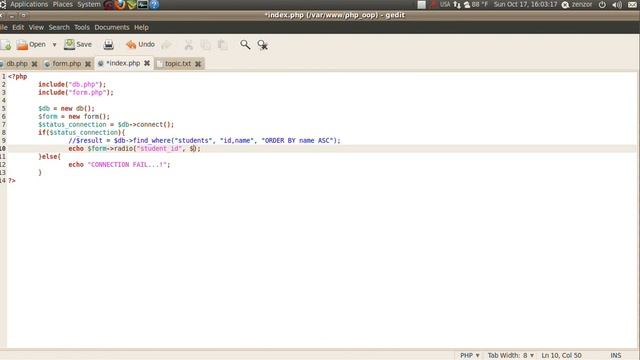This screenshot has width=640, height=360.
Task: Open the Places panel menu
Action: [x=62, y=4]
